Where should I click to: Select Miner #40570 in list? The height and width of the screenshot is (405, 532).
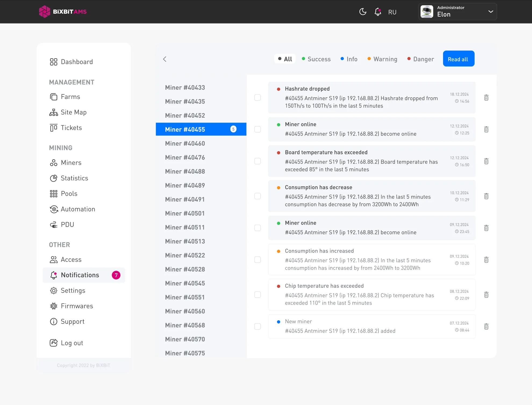click(x=185, y=339)
